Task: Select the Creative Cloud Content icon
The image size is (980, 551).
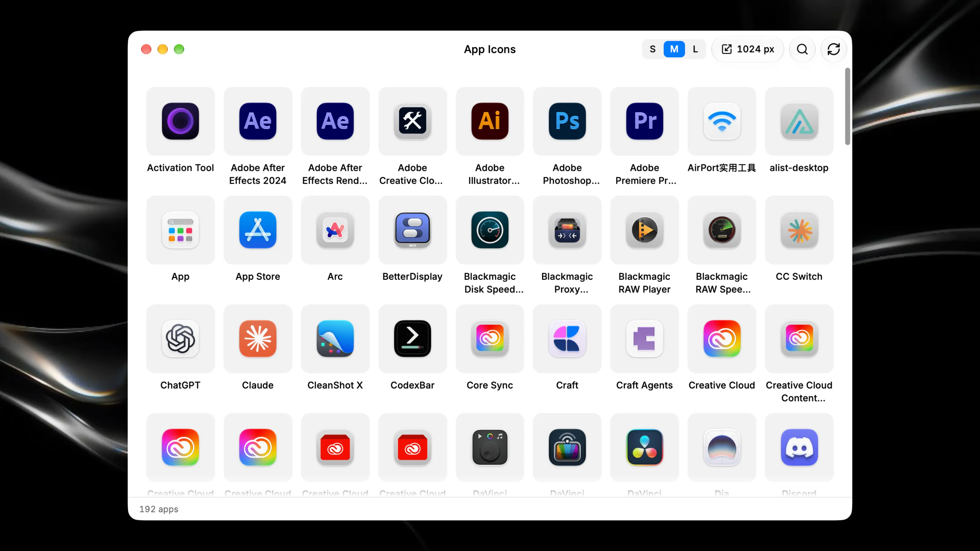Action: click(x=799, y=339)
